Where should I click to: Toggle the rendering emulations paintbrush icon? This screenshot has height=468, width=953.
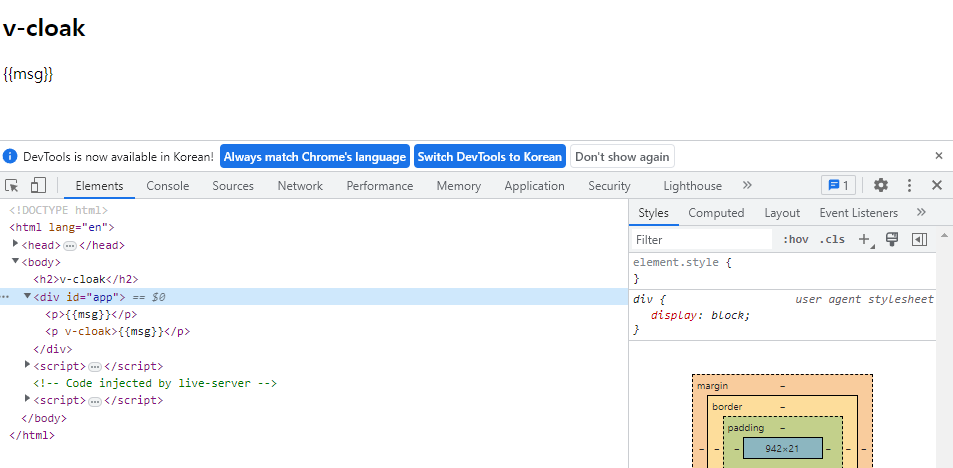coord(892,239)
